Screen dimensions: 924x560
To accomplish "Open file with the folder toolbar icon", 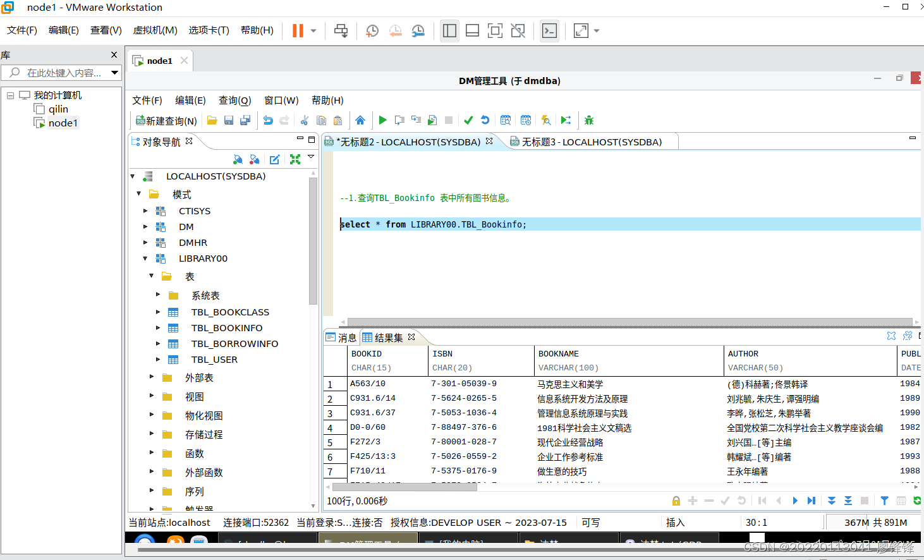I will 212,120.
